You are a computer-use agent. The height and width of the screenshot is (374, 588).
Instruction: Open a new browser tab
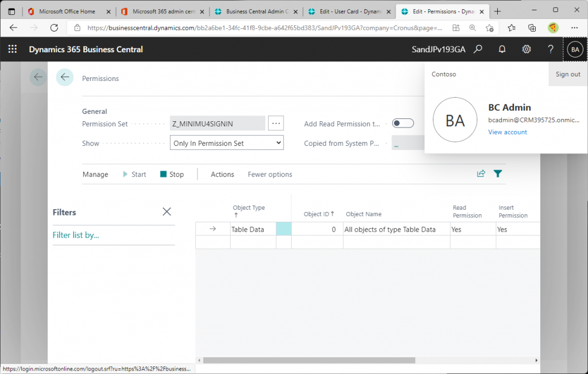(x=498, y=11)
